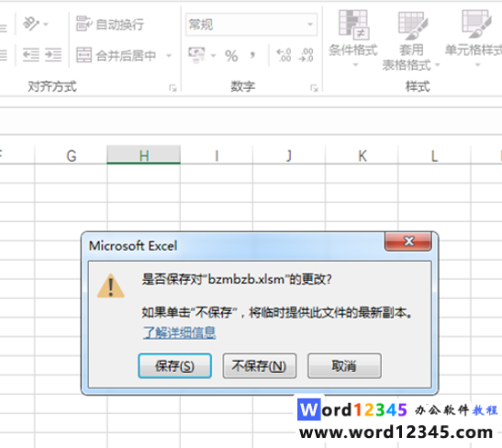Select column K header
The height and width of the screenshot is (448, 502).
coord(363,156)
